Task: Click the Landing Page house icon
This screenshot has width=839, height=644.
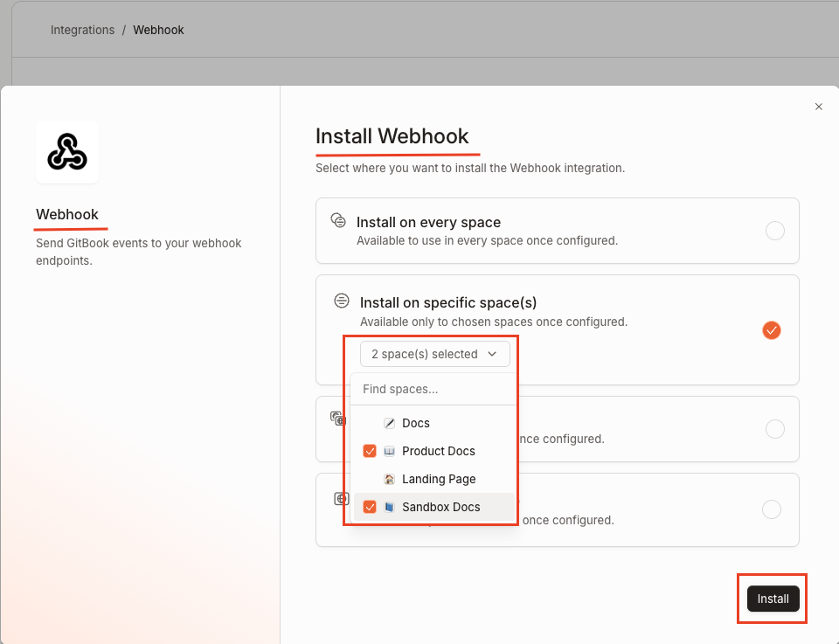Action: [x=389, y=479]
